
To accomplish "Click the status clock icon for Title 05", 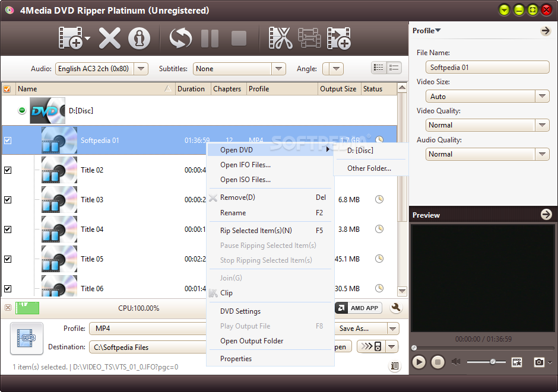I will (x=379, y=259).
